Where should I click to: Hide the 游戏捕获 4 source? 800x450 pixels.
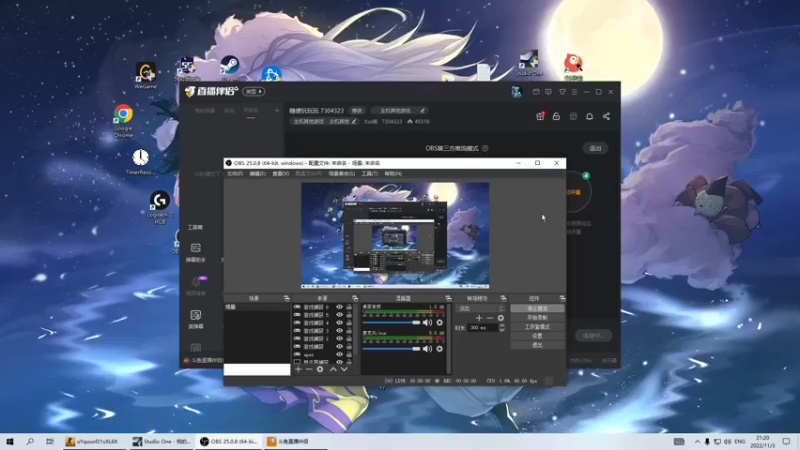point(339,322)
